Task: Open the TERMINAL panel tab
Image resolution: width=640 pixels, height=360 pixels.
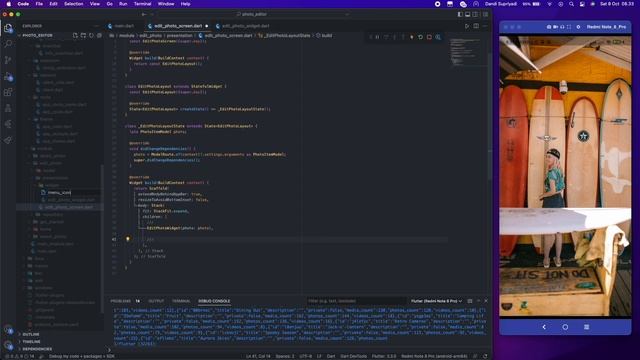Action: pos(181,301)
